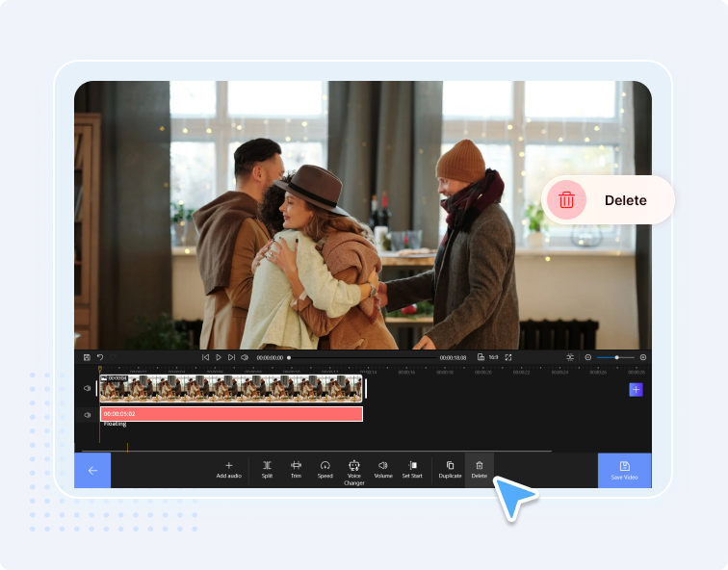Click the Set Start tool
The width and height of the screenshot is (728, 570).
pyautogui.click(x=412, y=470)
